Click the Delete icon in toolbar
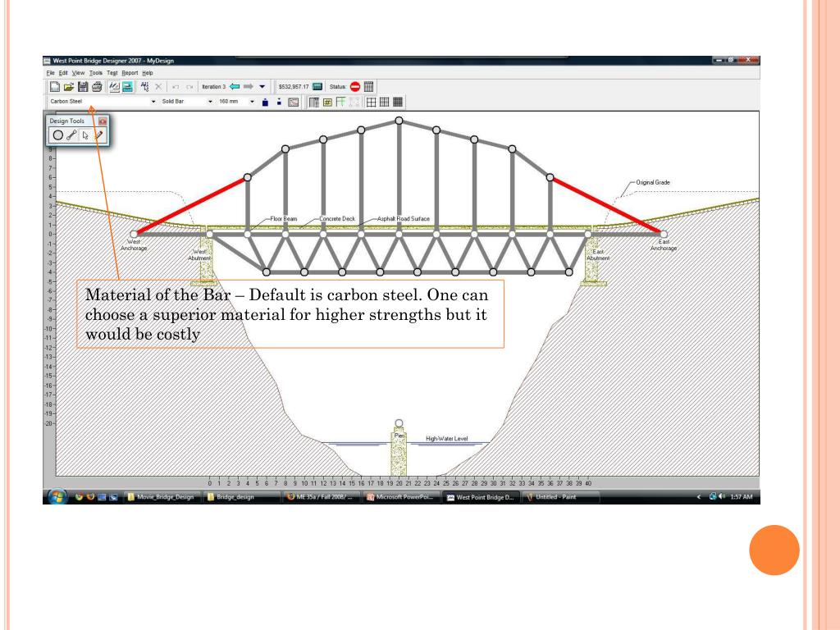840x630 pixels. [158, 86]
